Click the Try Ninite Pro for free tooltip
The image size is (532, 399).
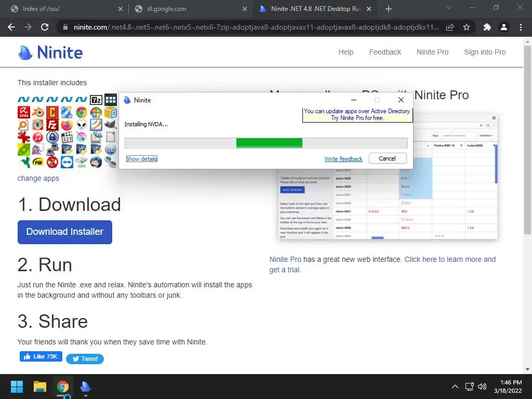(357, 115)
